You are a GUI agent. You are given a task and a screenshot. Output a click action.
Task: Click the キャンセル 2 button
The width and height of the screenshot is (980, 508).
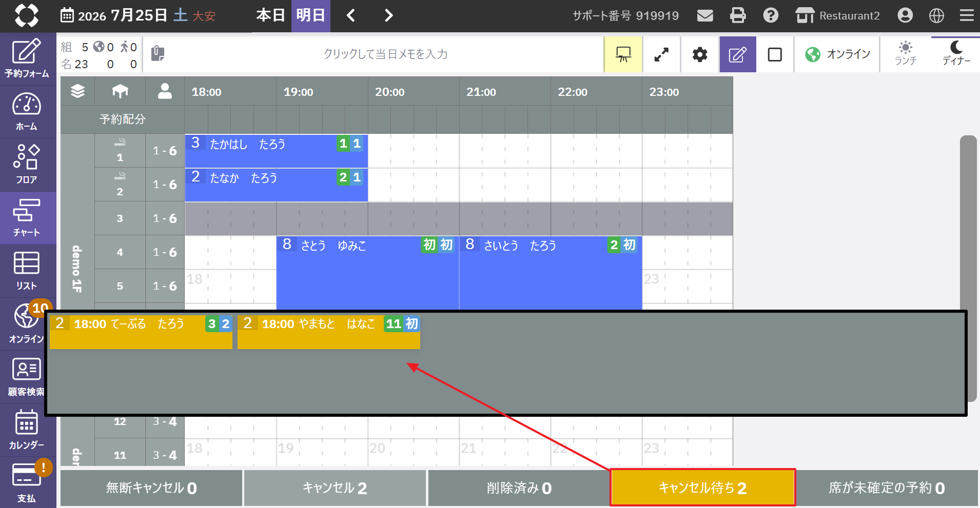pos(335,487)
